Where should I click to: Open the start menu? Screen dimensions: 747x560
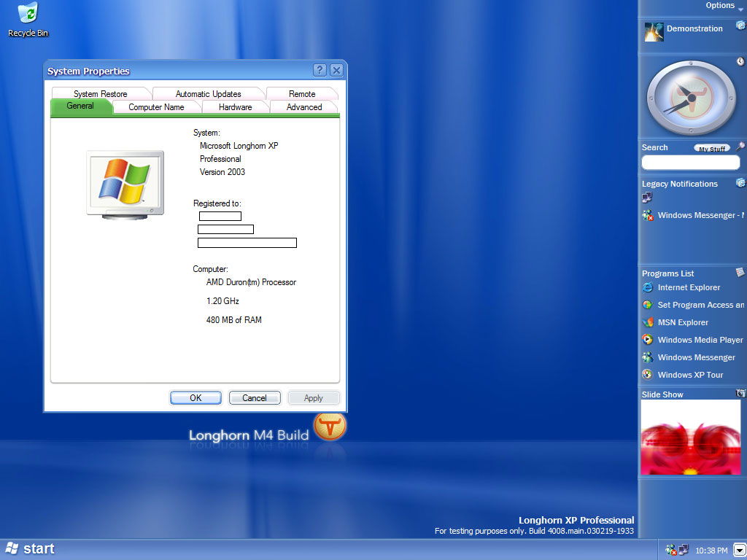click(x=30, y=549)
